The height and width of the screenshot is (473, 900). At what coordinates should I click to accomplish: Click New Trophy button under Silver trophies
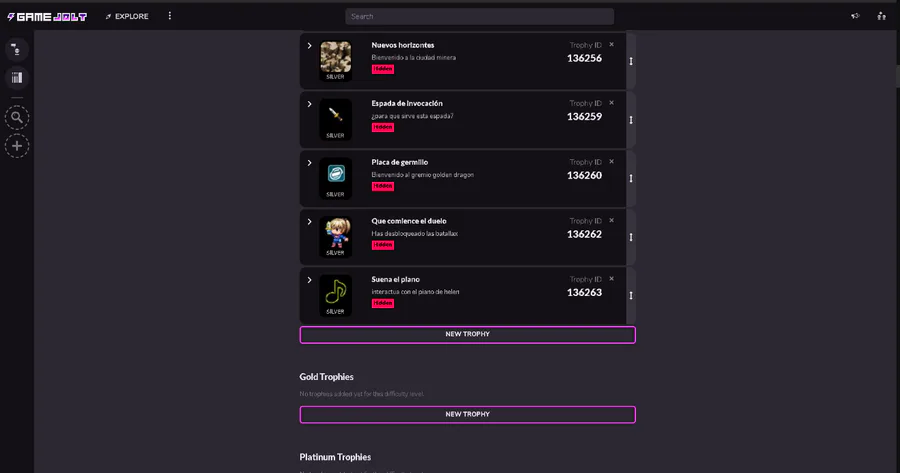coord(467,334)
